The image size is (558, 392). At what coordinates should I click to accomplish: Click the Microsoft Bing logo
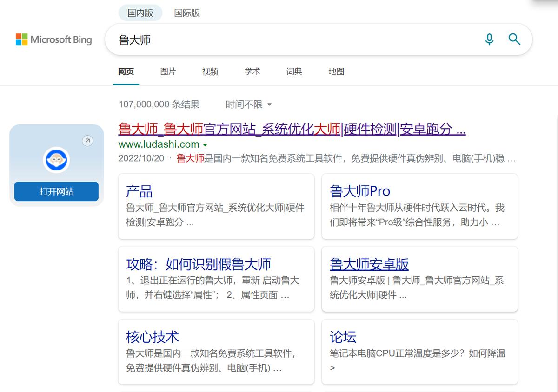pyautogui.click(x=53, y=39)
